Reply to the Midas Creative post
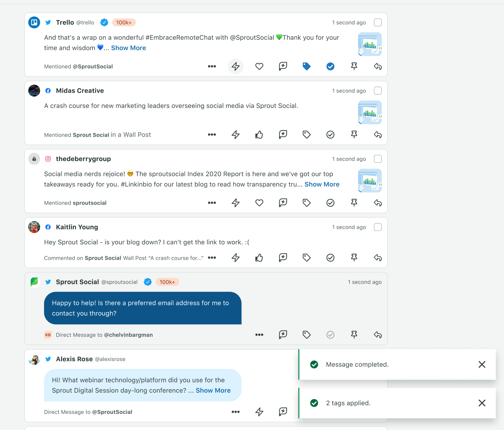This screenshot has width=504, height=430. click(x=378, y=135)
